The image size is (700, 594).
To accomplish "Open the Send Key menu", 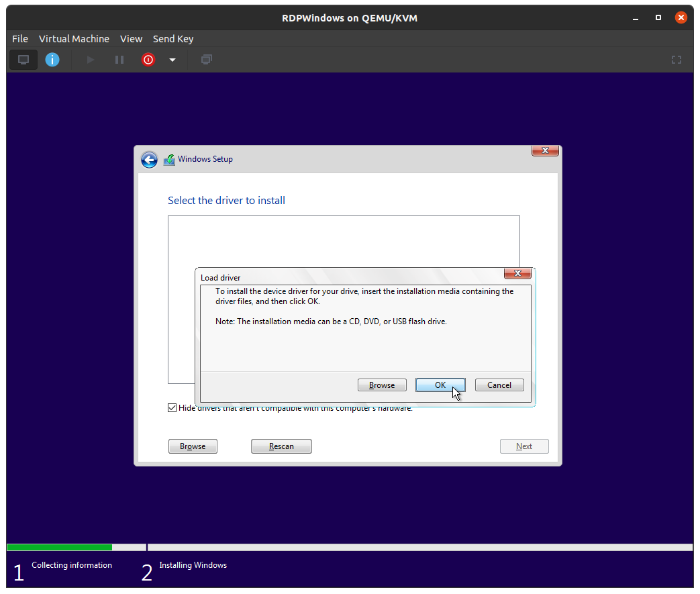I will coord(173,39).
